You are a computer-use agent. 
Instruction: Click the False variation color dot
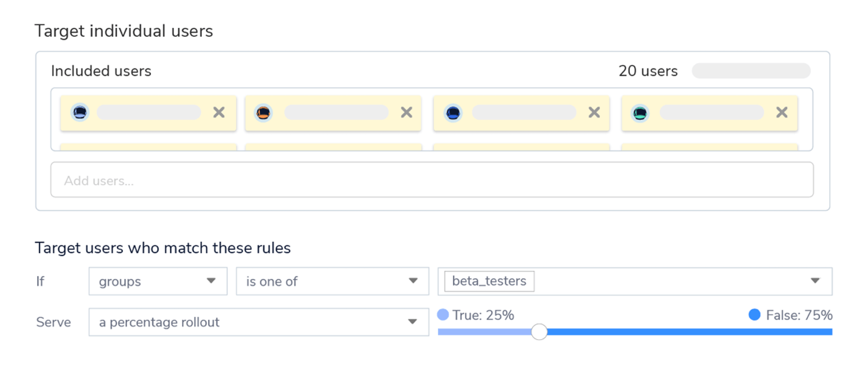pyautogui.click(x=755, y=315)
